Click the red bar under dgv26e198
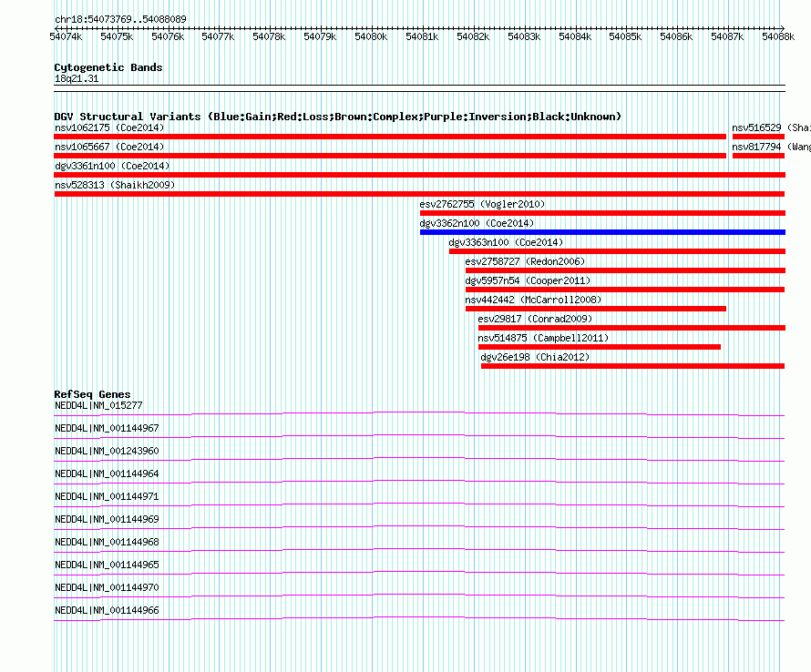 (633, 366)
